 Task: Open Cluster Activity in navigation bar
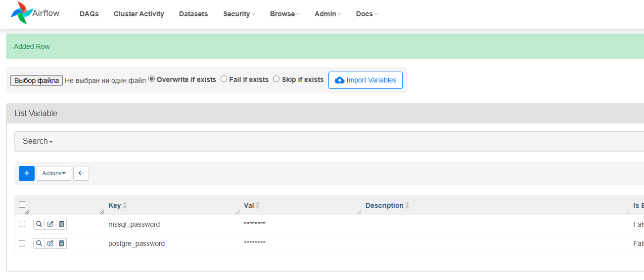coord(138,14)
